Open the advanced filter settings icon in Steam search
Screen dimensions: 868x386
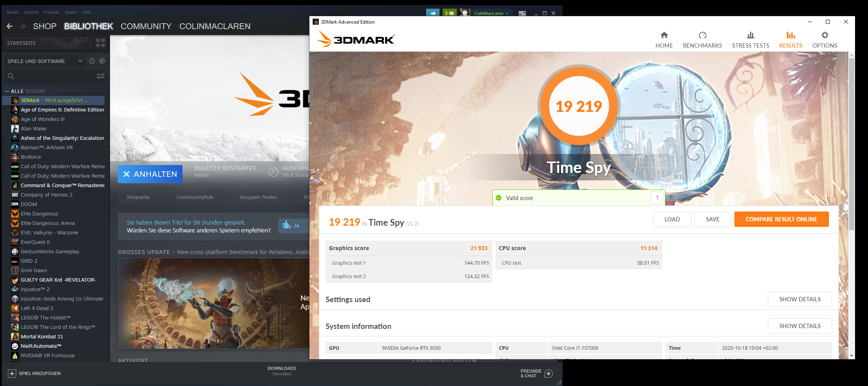[x=101, y=76]
